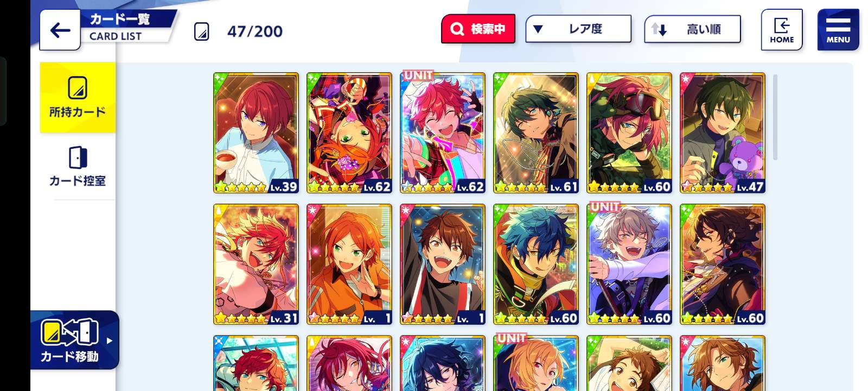Image resolution: width=868 pixels, height=391 pixels.
Task: Choose the goggles character card Lv.60
Action: [629, 133]
